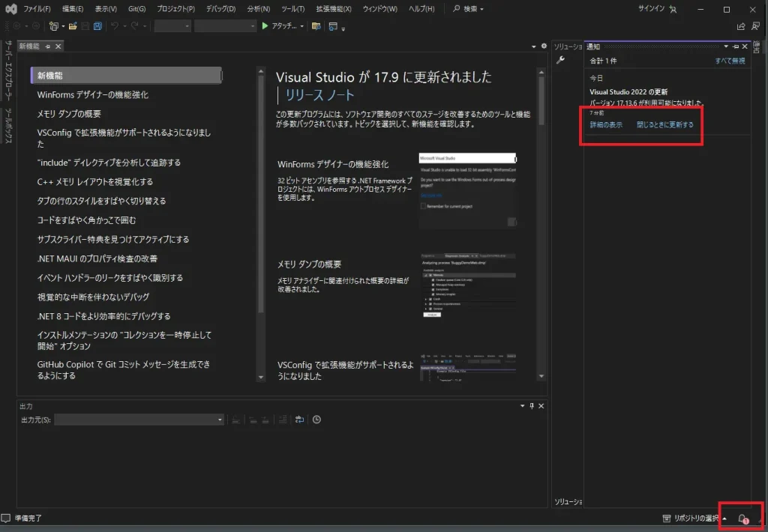Open the 拡張機能(X) menu
The image size is (768, 532).
point(334,9)
